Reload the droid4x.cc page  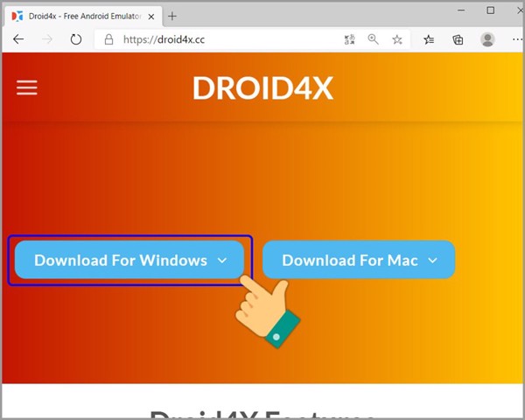pos(76,39)
